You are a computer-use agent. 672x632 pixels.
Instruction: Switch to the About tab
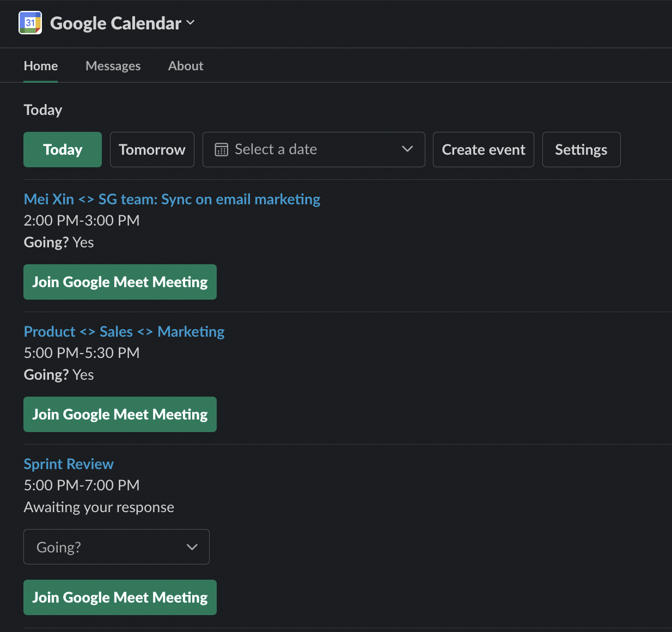tap(185, 65)
